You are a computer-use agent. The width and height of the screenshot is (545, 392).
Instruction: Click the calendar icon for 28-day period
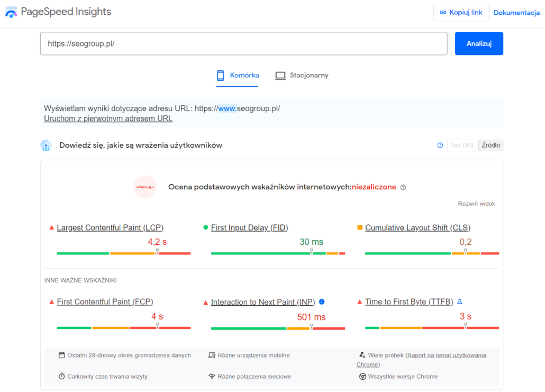[61, 355]
